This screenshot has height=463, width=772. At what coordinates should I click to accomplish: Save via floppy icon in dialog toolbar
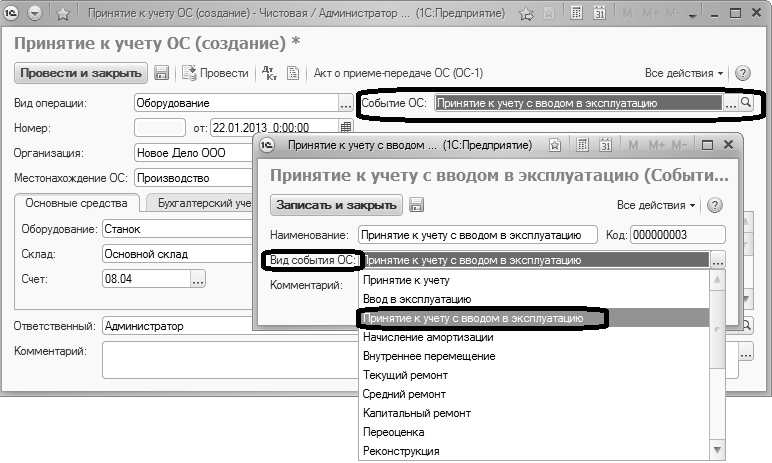417,205
